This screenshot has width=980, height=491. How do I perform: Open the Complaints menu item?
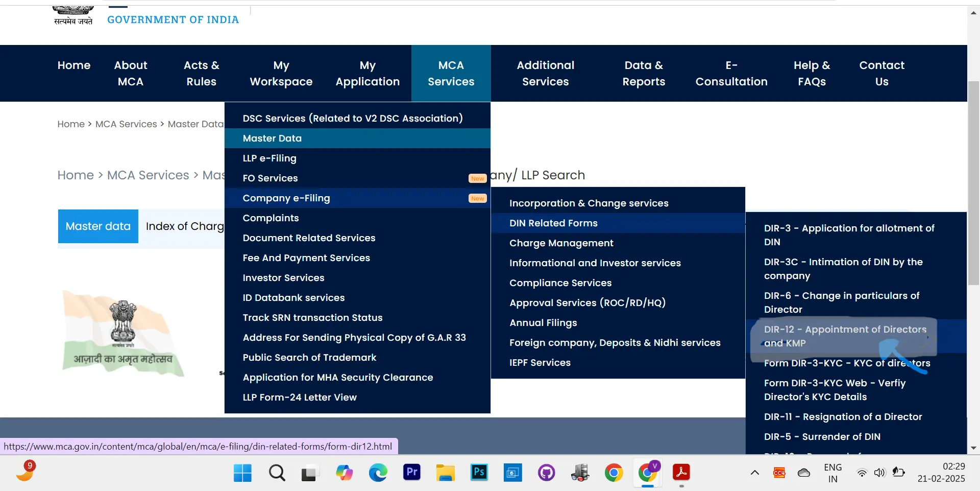click(x=357, y=218)
